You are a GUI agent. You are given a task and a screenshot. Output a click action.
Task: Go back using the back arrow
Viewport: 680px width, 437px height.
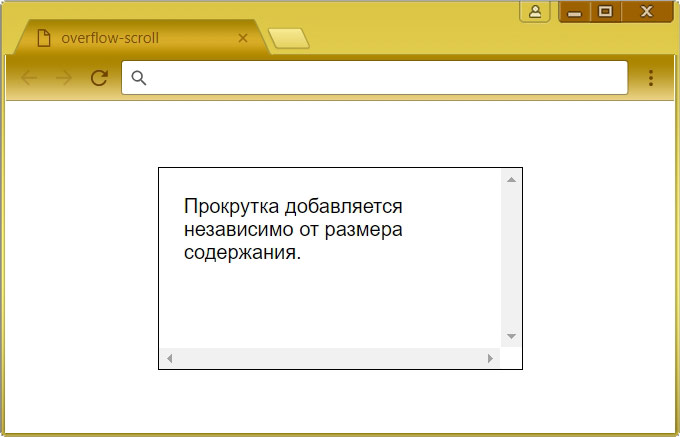click(x=29, y=78)
